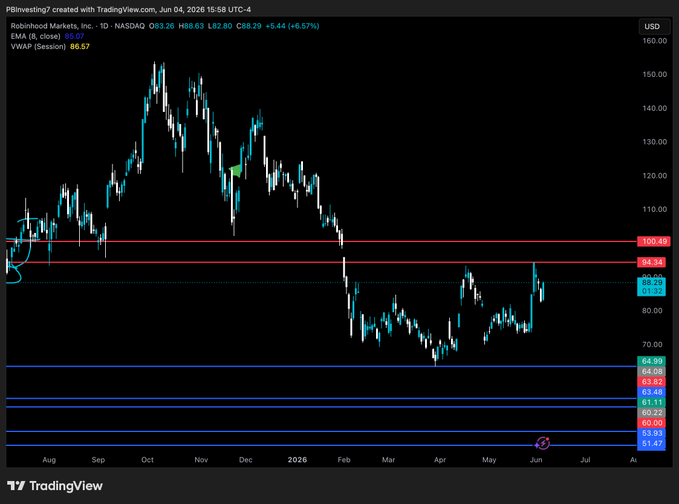Click the purple lightning event marker icon

[542, 443]
